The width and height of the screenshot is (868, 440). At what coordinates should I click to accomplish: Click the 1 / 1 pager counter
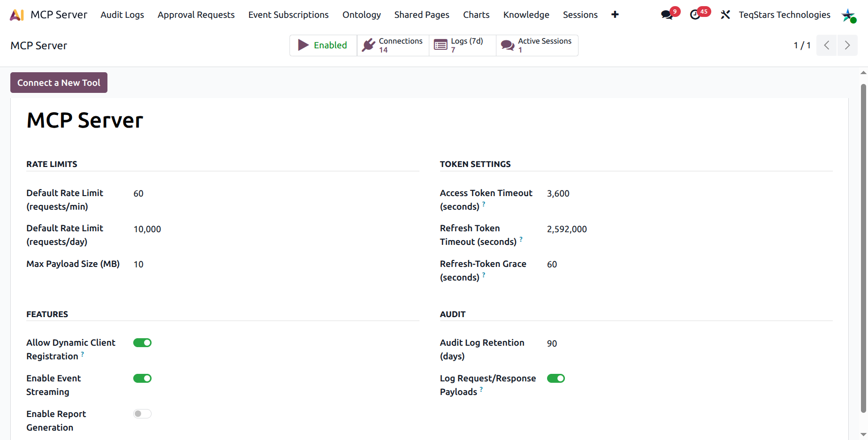802,46
